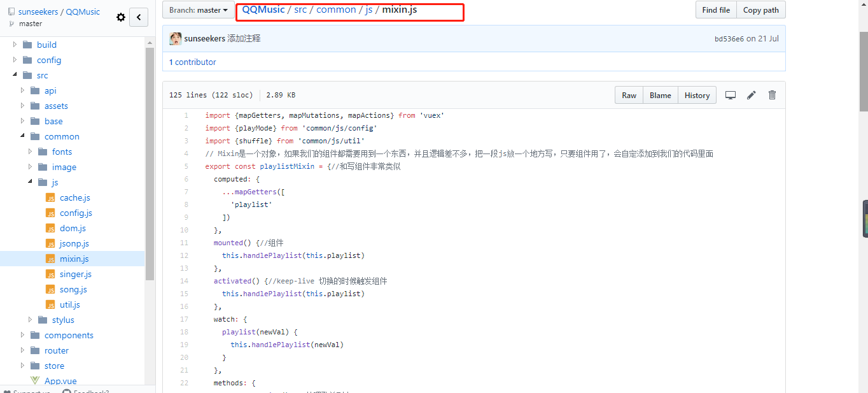Image resolution: width=868 pixels, height=393 pixels.
Task: Open the config folder in the tree
Action: tap(49, 60)
